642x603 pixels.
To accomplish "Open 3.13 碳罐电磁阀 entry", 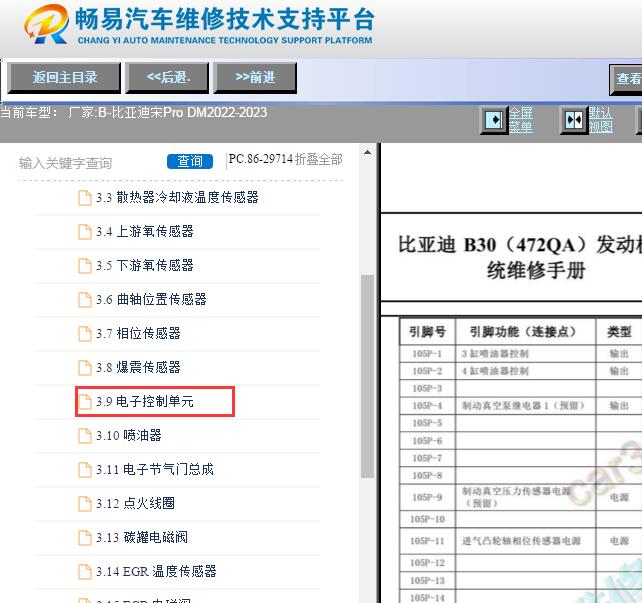I will coord(142,538).
